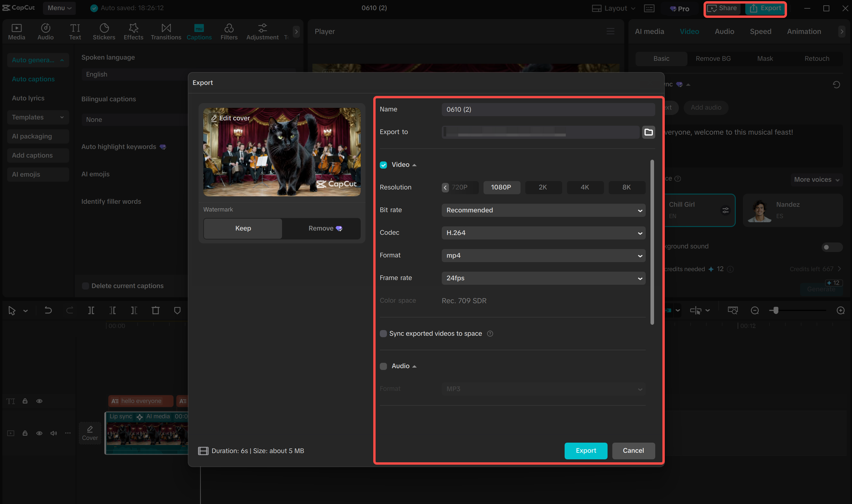The width and height of the screenshot is (852, 504).
Task: Open the Effects panel
Action: tap(133, 31)
